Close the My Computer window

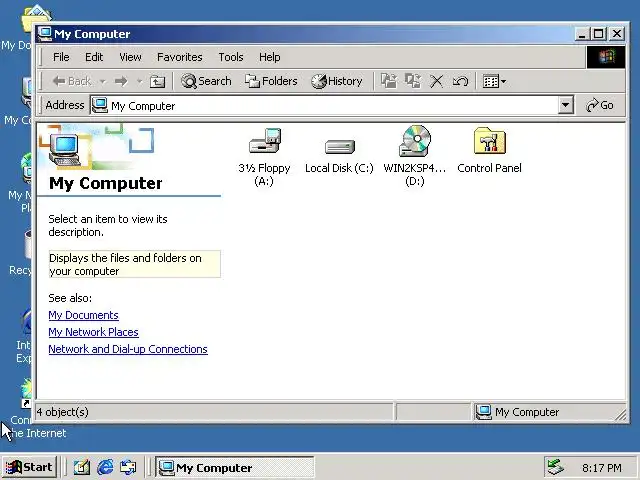(x=617, y=34)
